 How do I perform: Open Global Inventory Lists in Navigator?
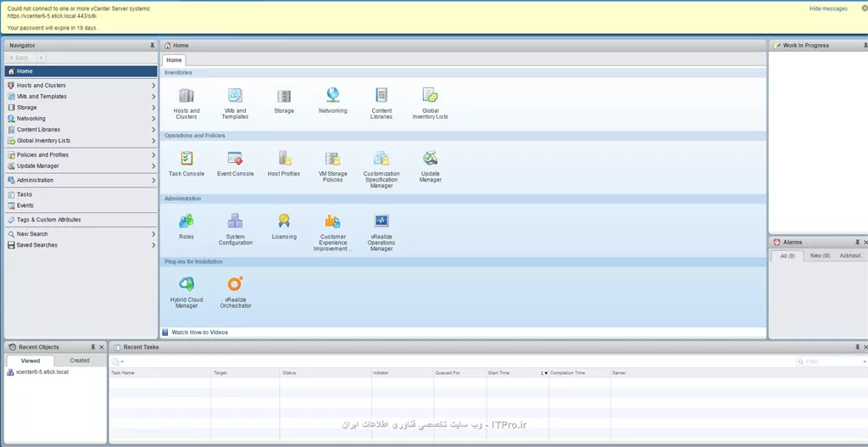tap(81, 141)
